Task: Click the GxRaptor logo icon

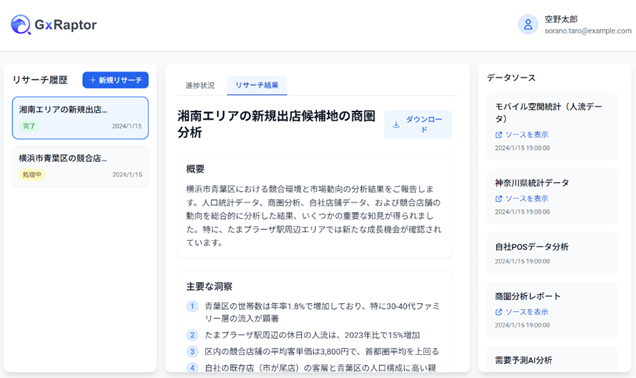Action: 20,25
